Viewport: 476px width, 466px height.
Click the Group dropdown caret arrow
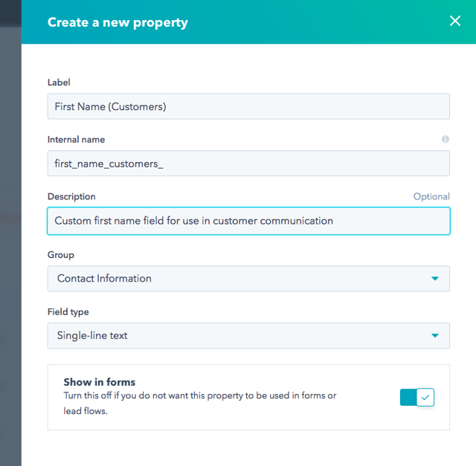435,279
